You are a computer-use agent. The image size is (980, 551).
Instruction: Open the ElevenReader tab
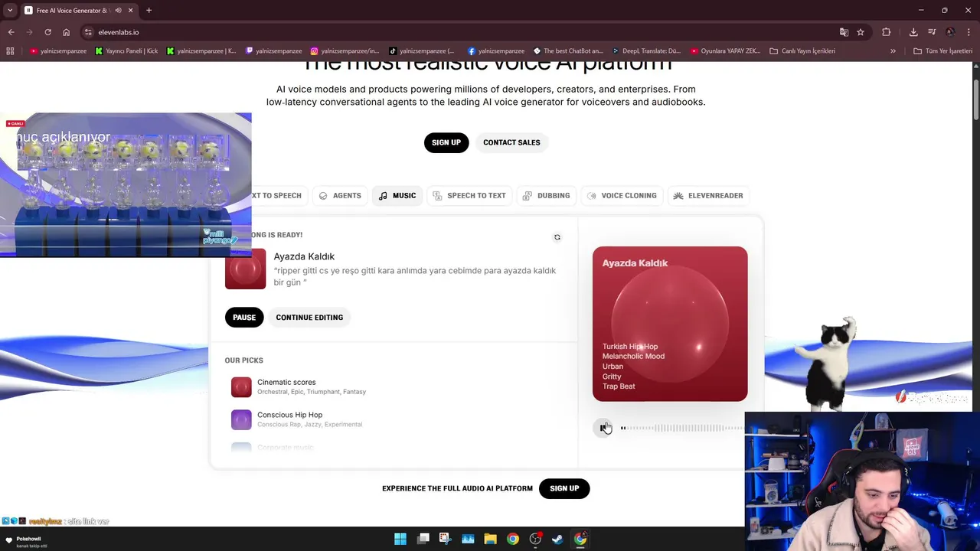click(x=708, y=196)
